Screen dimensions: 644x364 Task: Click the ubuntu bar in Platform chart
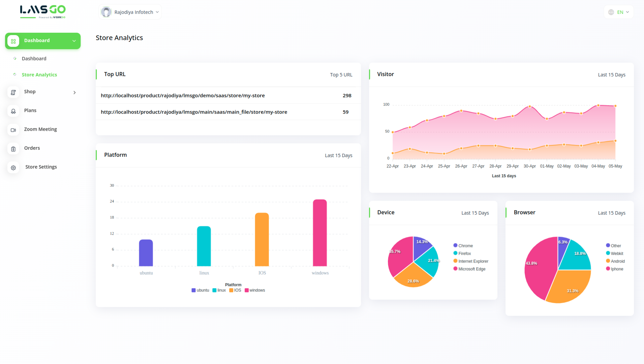[x=146, y=253]
